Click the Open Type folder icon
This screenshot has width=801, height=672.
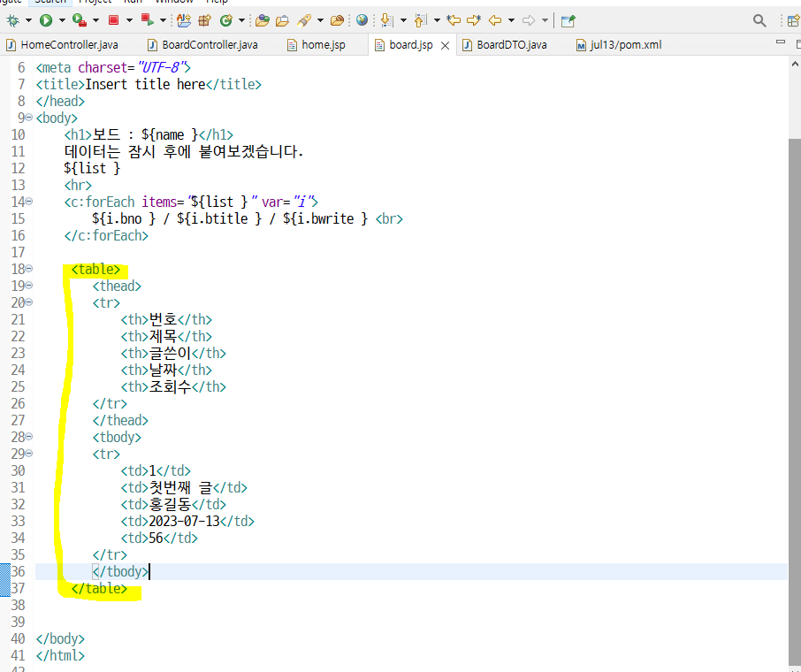[x=263, y=20]
